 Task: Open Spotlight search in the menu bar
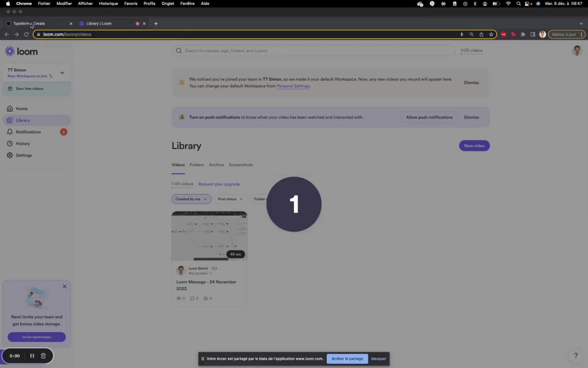(x=519, y=4)
